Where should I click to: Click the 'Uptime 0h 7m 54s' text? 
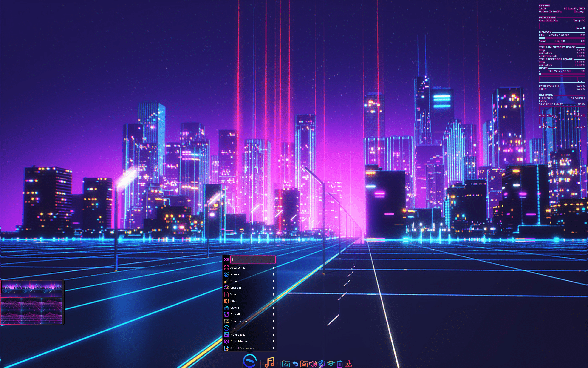pos(550,11)
